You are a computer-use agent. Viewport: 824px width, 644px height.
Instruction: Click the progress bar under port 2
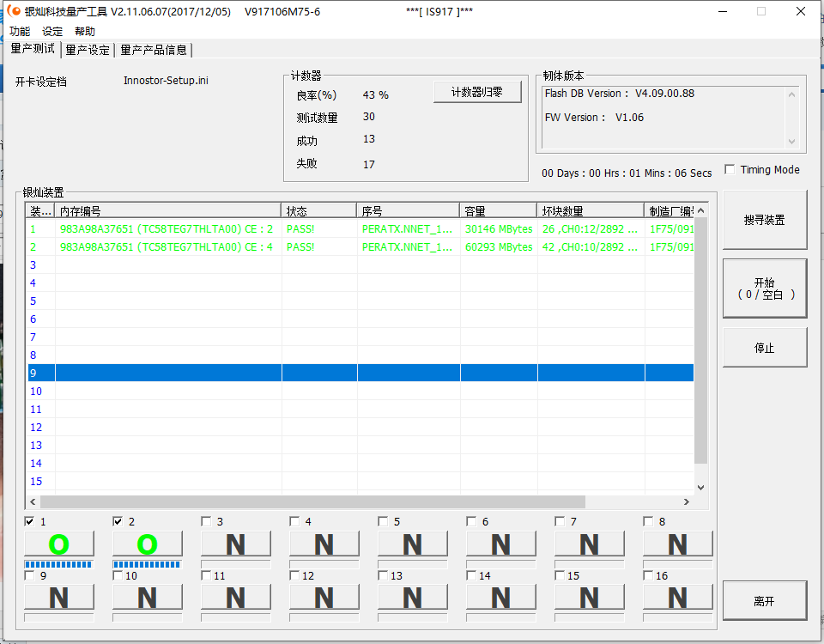click(148, 565)
